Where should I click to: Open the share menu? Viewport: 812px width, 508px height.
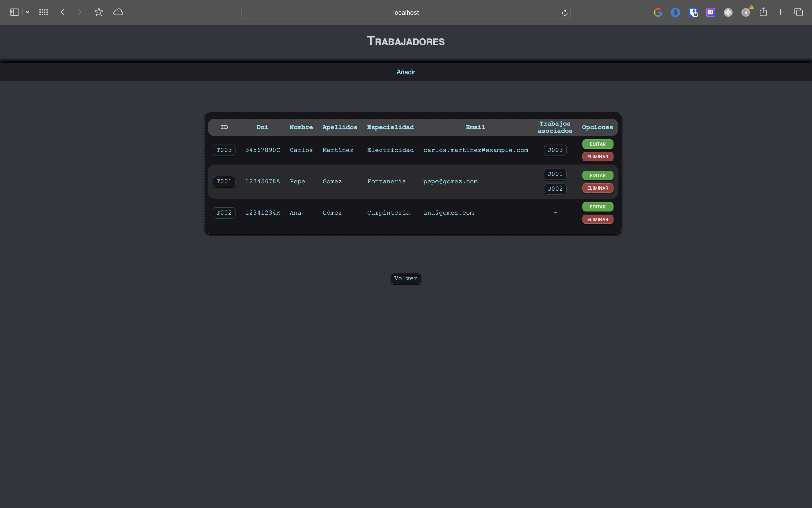(763, 12)
